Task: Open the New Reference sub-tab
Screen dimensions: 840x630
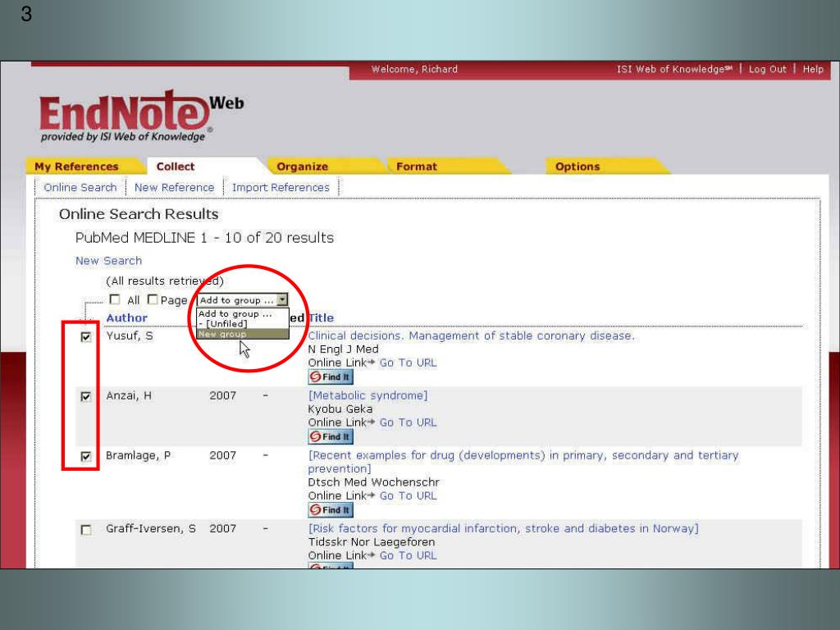Action: (x=174, y=188)
